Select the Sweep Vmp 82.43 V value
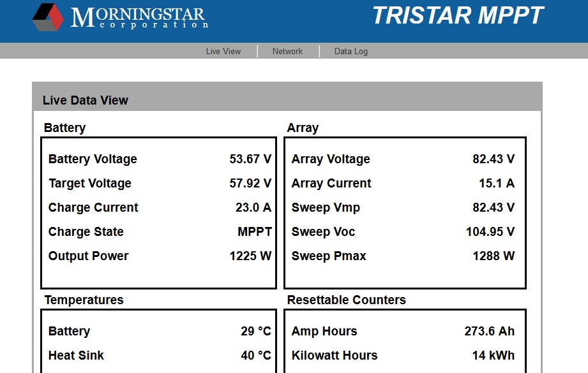Viewport: 588px width, 373px height. pos(494,207)
